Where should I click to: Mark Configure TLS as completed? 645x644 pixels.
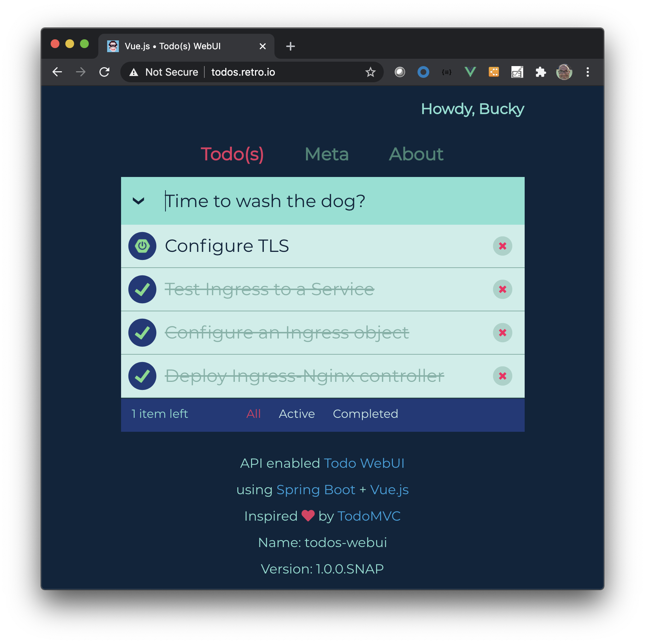pos(142,246)
